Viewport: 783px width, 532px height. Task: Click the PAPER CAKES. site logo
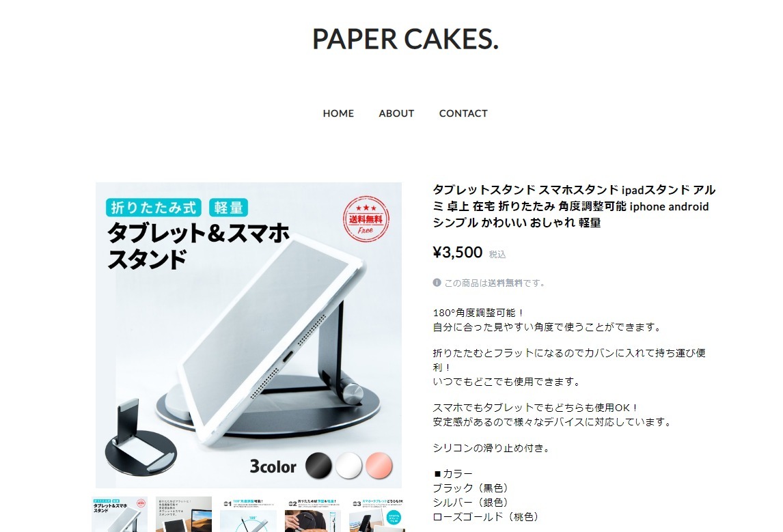tap(405, 39)
